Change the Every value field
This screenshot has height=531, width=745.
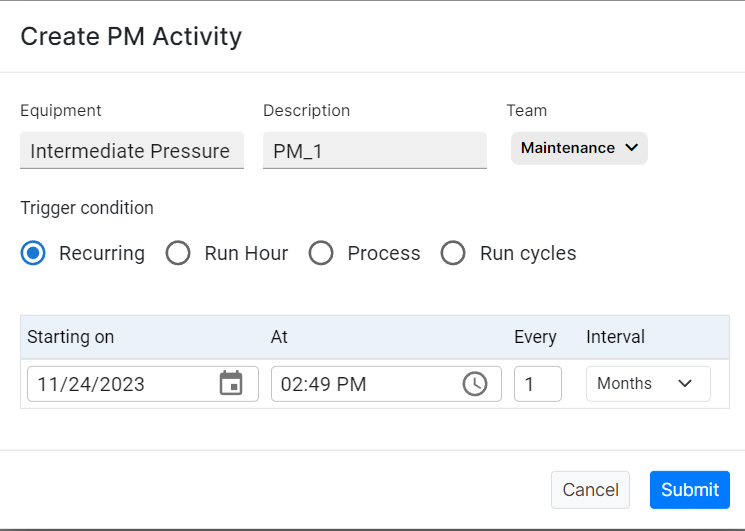(538, 384)
